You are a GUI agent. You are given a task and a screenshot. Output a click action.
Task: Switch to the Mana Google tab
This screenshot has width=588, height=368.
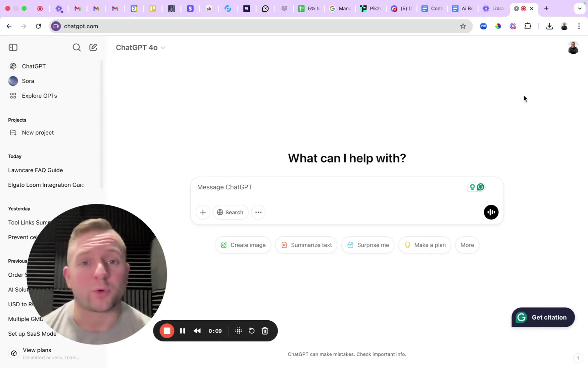tap(340, 9)
